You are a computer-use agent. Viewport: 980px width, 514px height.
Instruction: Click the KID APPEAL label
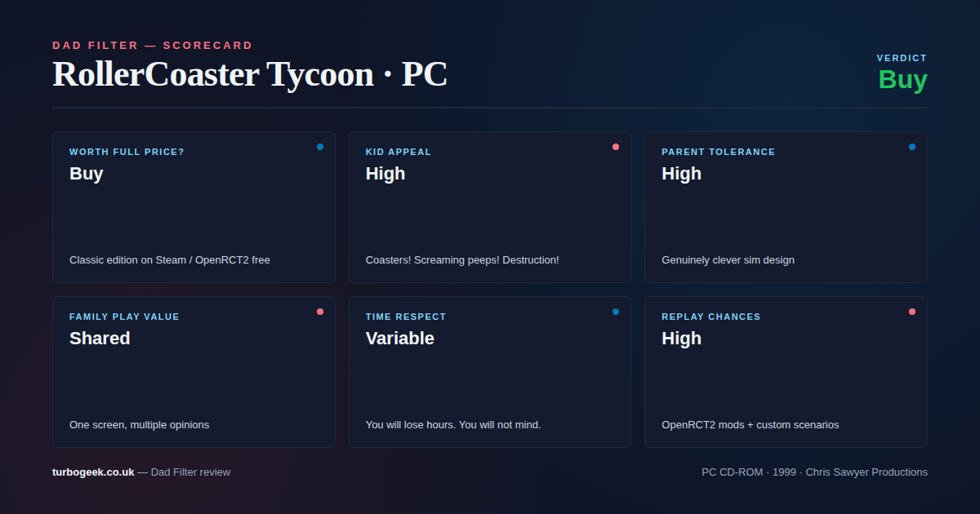399,152
